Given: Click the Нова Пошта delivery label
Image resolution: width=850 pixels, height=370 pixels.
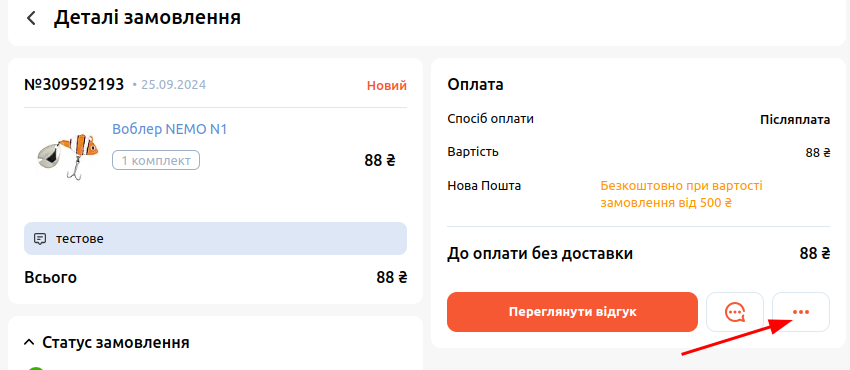Looking at the screenshot, I should 484,186.
